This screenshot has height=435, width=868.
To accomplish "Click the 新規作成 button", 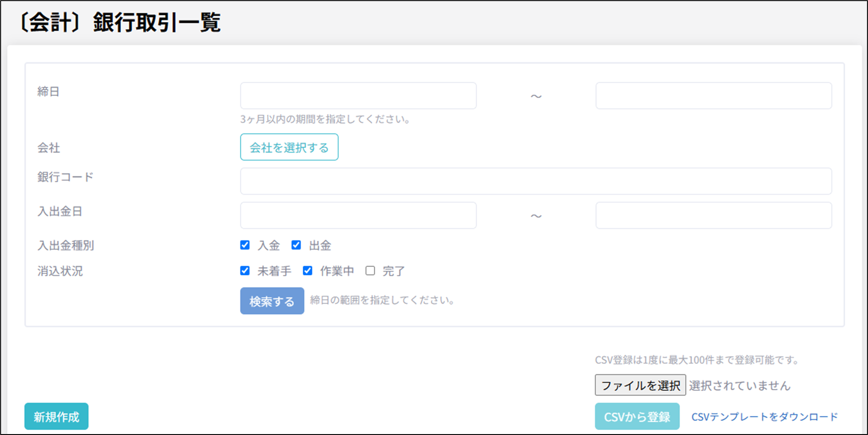I will click(57, 417).
